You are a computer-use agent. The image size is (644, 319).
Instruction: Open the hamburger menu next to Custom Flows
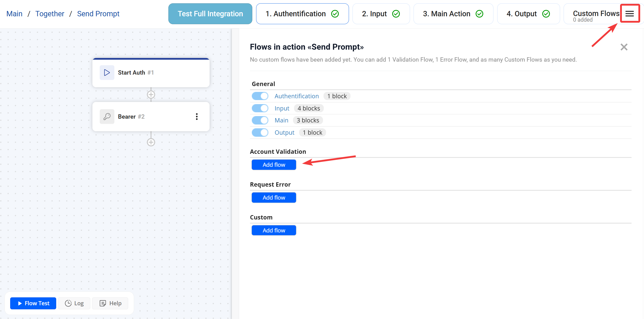point(630,13)
